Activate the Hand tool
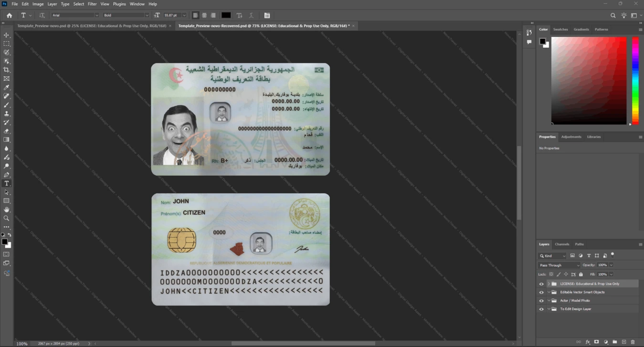Screen dimensions: 644x347 tap(7, 210)
